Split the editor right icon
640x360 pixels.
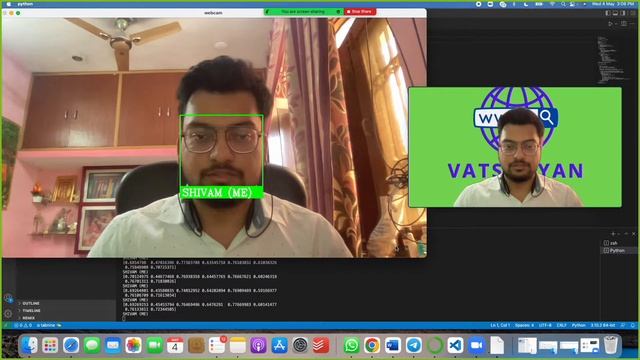(624, 24)
